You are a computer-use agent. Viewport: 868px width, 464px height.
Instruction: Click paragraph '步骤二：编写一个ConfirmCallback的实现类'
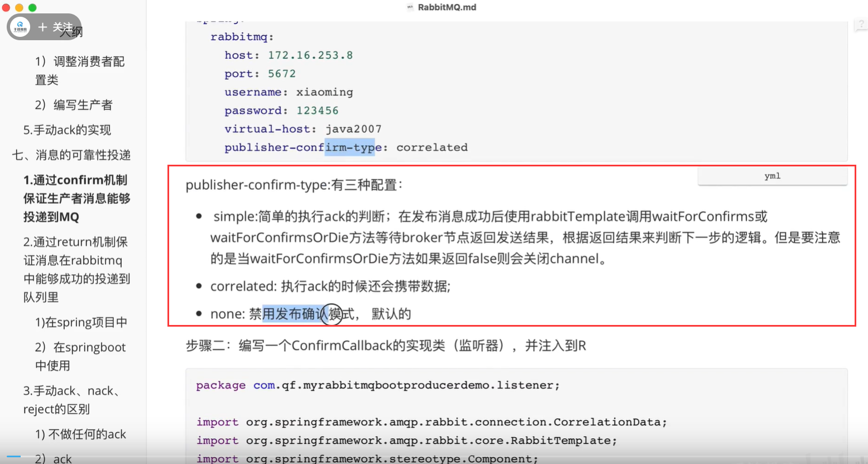pyautogui.click(x=386, y=346)
